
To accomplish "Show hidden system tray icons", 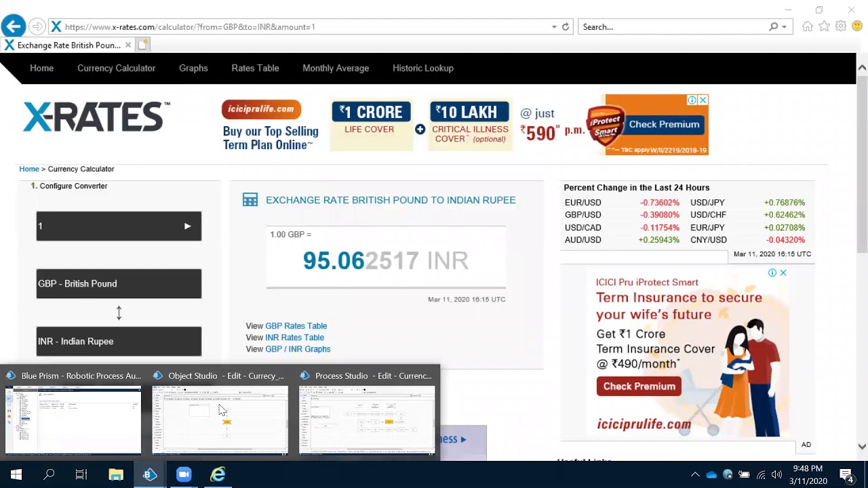I will [695, 475].
